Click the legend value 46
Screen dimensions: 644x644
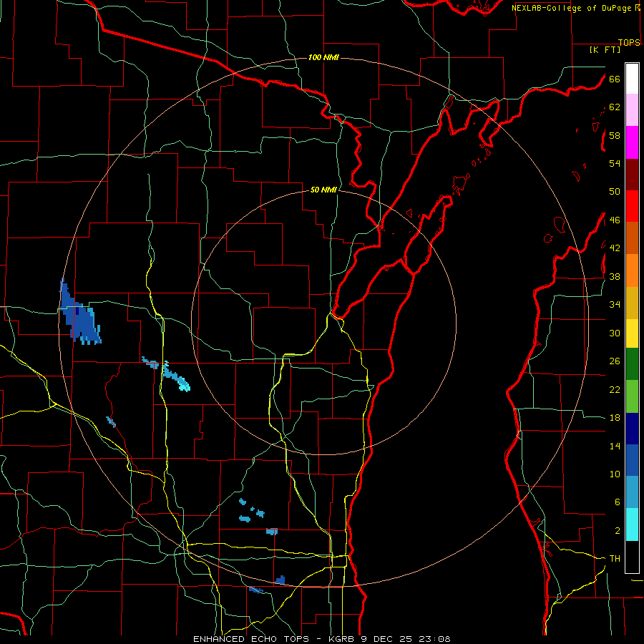pos(615,220)
